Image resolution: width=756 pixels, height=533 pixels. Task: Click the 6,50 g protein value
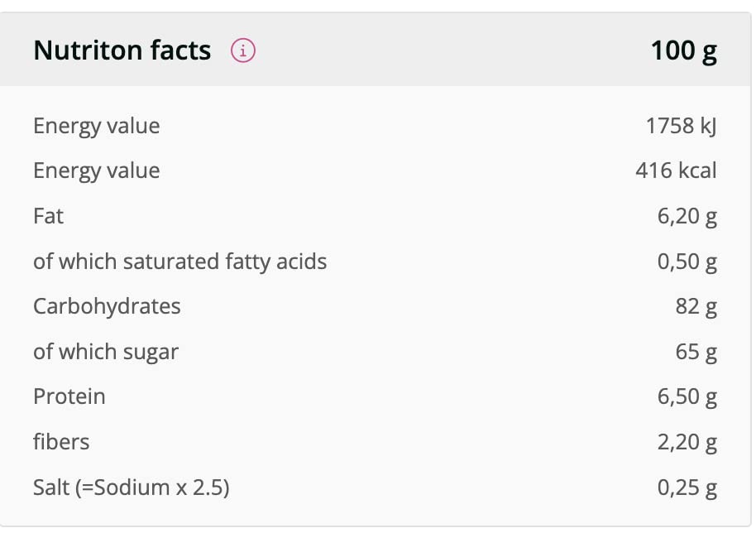687,396
